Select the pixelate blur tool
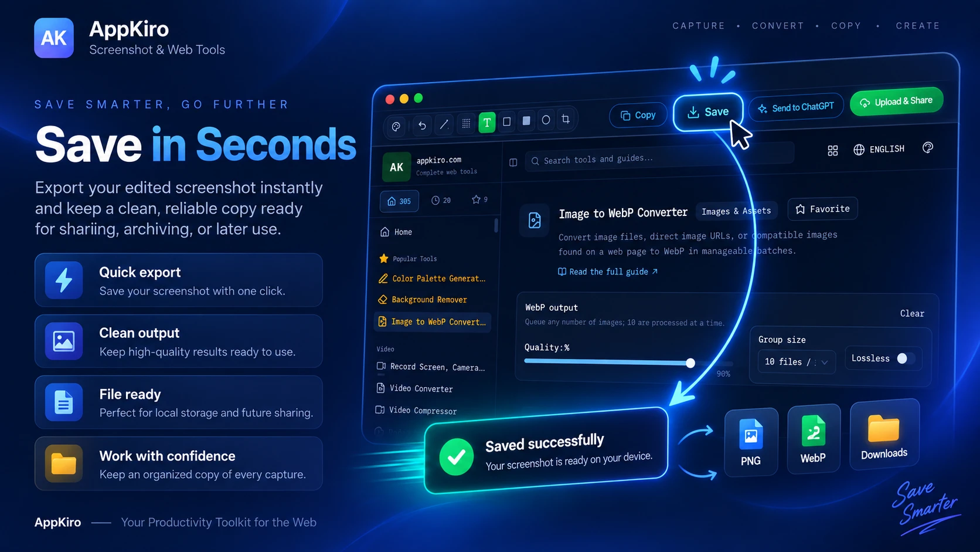980x552 pixels. 466,123
